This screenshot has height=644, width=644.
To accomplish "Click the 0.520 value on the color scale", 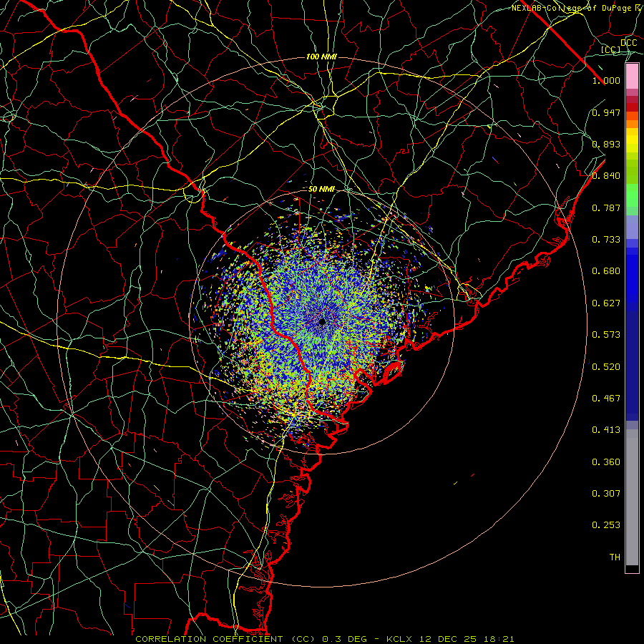I will [606, 367].
